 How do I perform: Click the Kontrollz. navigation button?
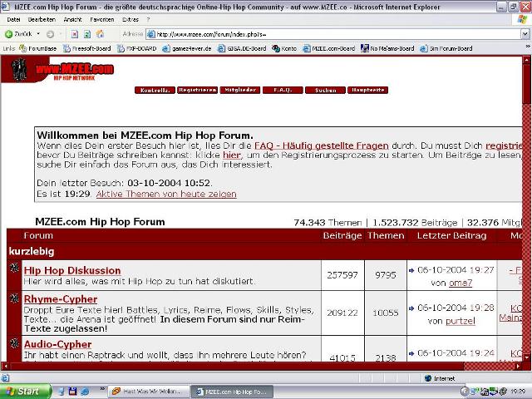click(155, 90)
